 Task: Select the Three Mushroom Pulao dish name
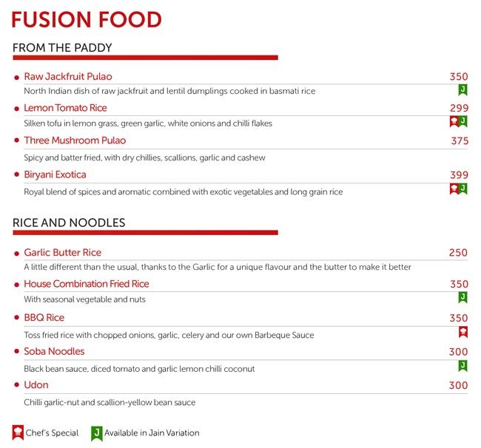click(75, 140)
